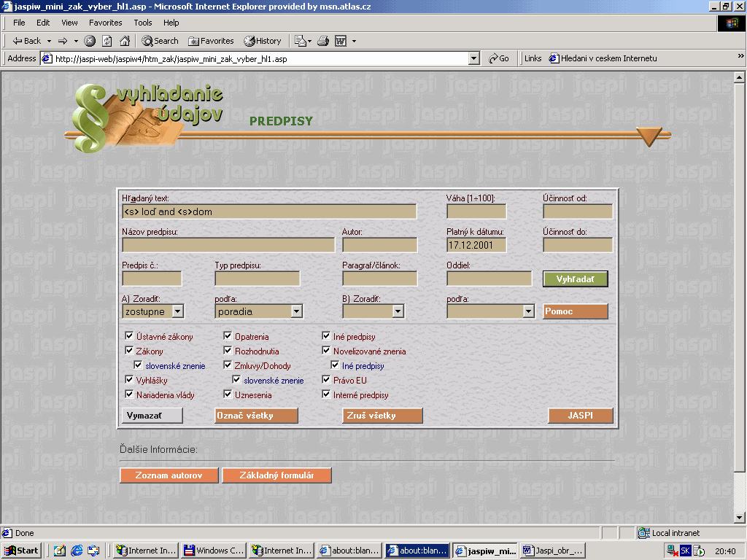Click the Platný k dátumu date field

[x=476, y=245]
